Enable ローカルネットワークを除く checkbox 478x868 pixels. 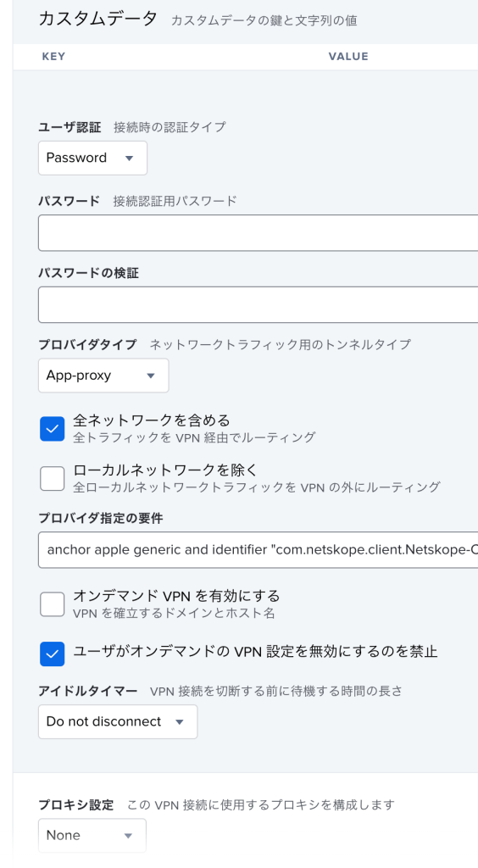(52, 478)
